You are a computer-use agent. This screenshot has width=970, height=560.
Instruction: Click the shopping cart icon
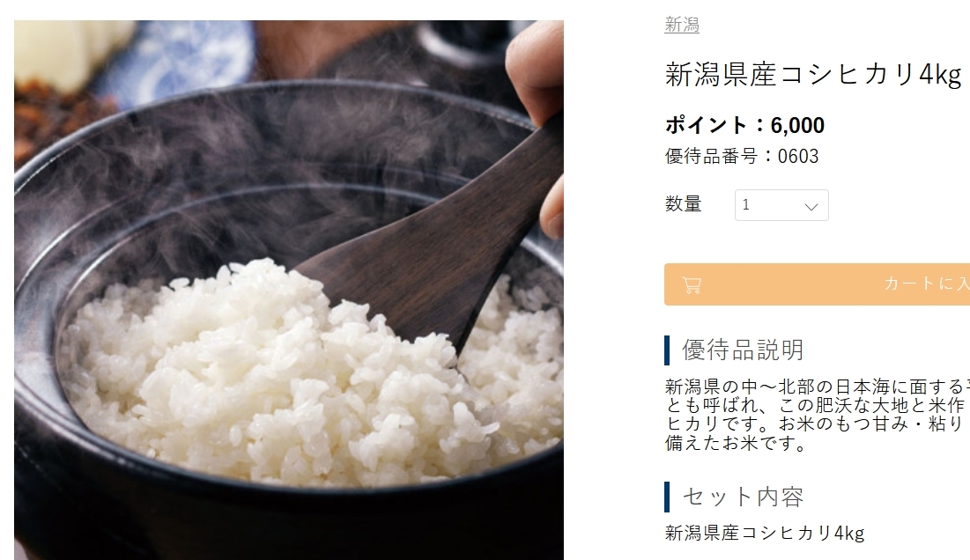(x=692, y=285)
